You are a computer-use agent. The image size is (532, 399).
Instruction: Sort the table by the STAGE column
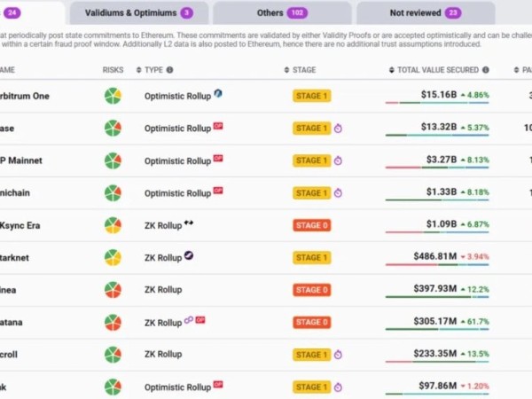click(x=301, y=70)
